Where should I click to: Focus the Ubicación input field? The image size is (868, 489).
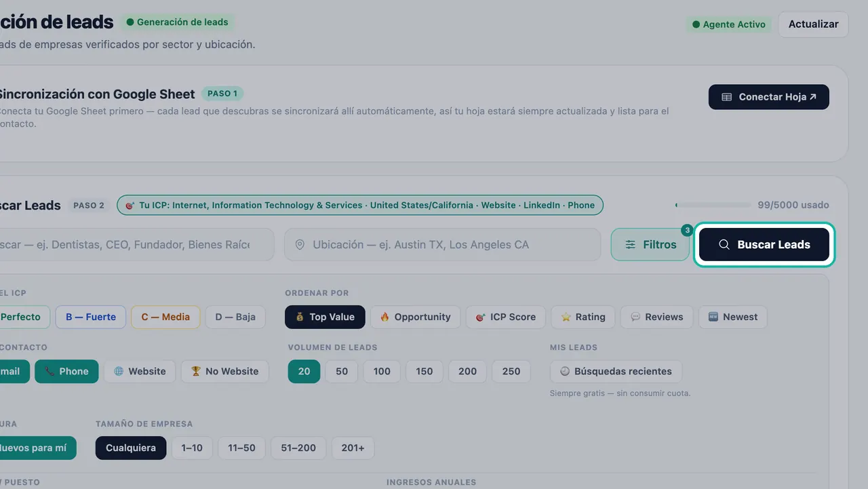tap(442, 245)
